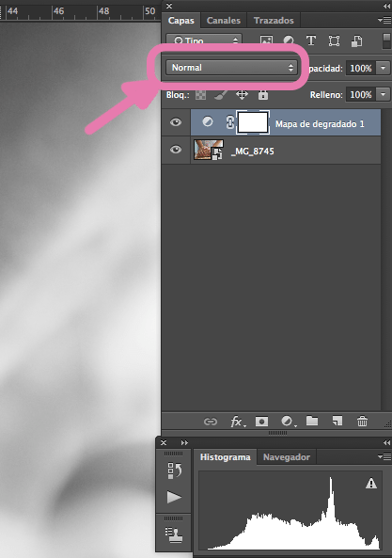Open the Normal blend mode dropdown
This screenshot has width=392, height=558.
pos(231,68)
